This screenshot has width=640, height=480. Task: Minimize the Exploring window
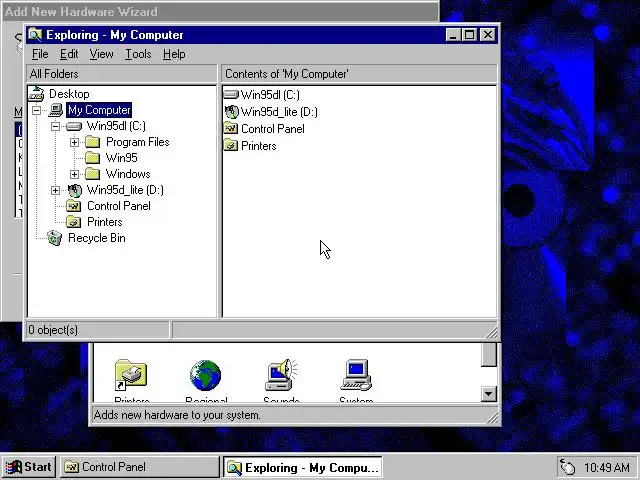pyautogui.click(x=453, y=35)
